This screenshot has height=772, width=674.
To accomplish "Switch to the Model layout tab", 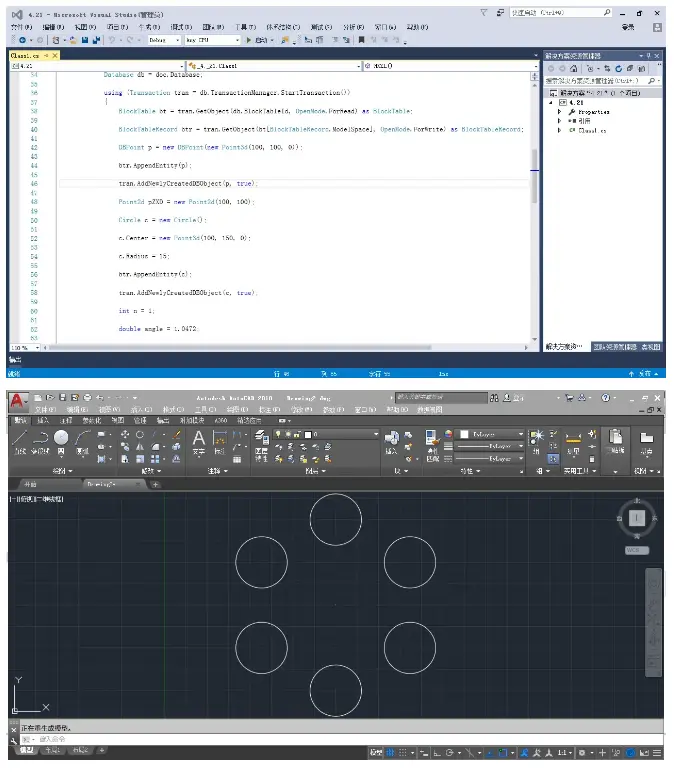I will (x=26, y=750).
